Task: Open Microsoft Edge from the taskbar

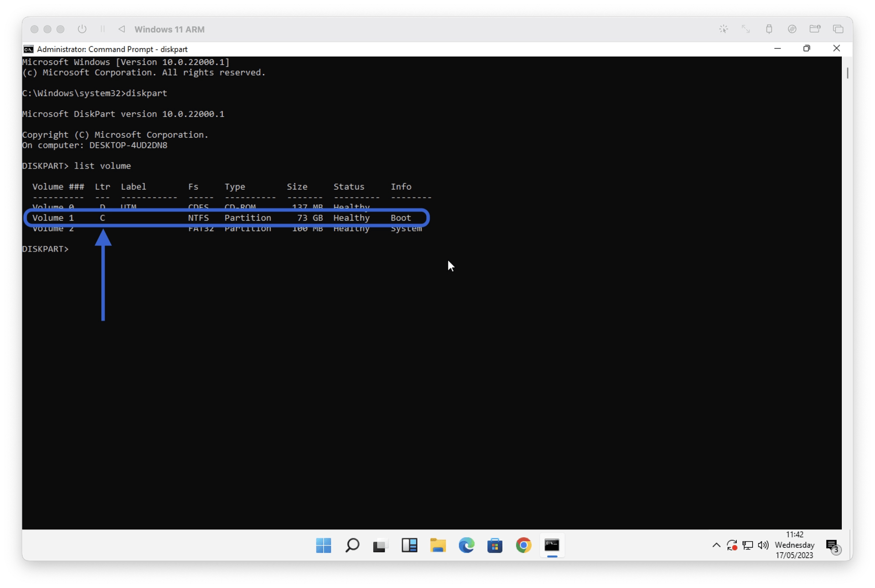Action: point(466,546)
